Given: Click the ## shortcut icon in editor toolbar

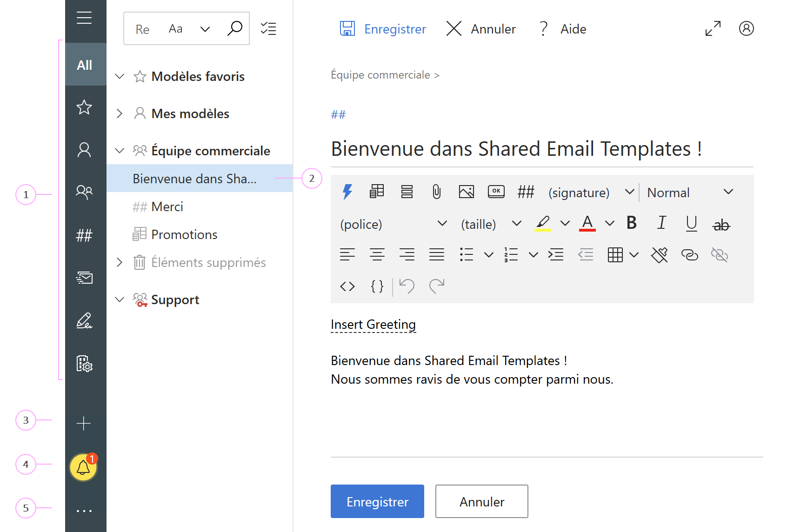Looking at the screenshot, I should click(526, 192).
